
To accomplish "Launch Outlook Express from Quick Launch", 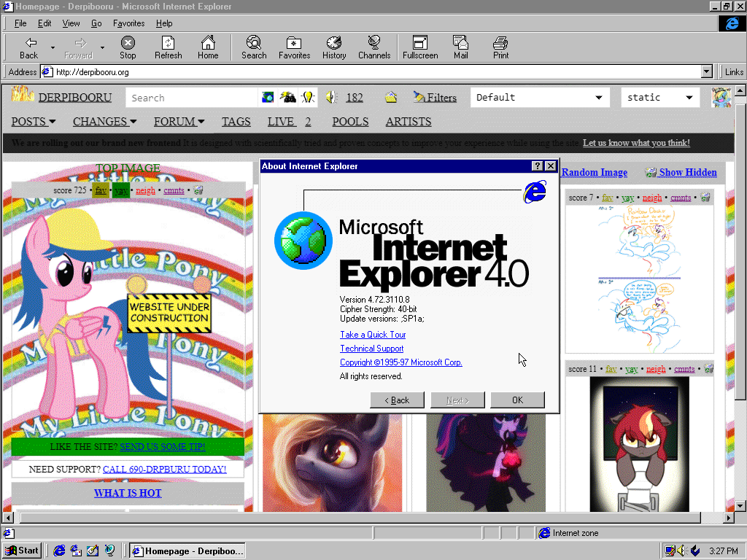I will point(76,551).
